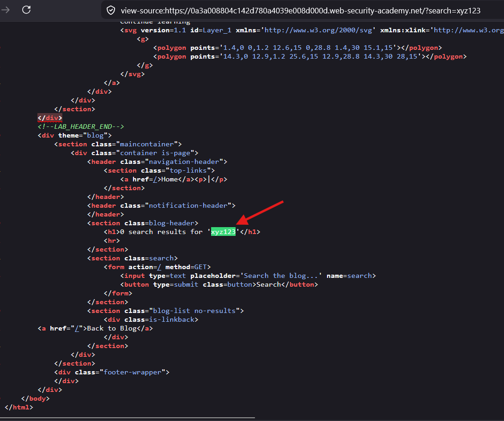Click the svg version=1.1 attribute
This screenshot has width=504, height=421.
pos(163,30)
